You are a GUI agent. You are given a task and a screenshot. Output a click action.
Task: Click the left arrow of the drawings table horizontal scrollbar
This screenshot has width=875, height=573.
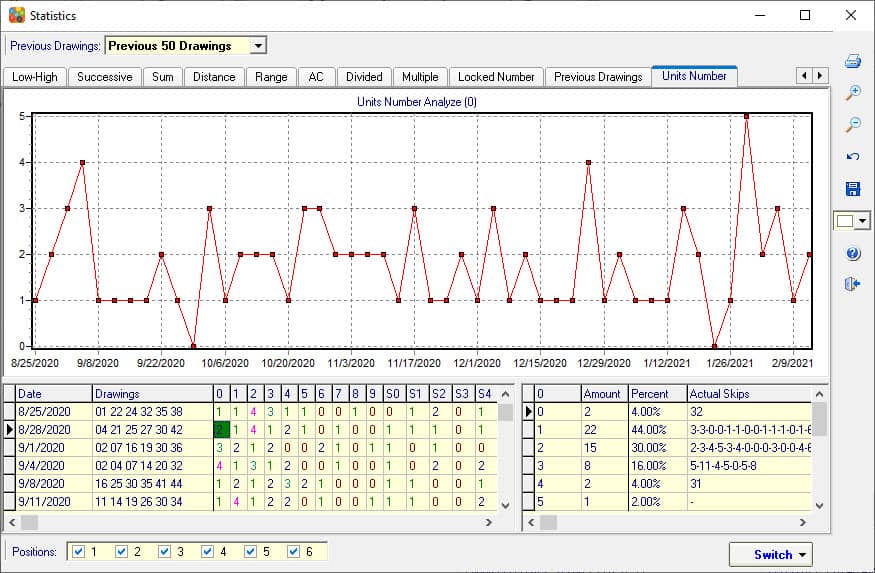click(12, 522)
